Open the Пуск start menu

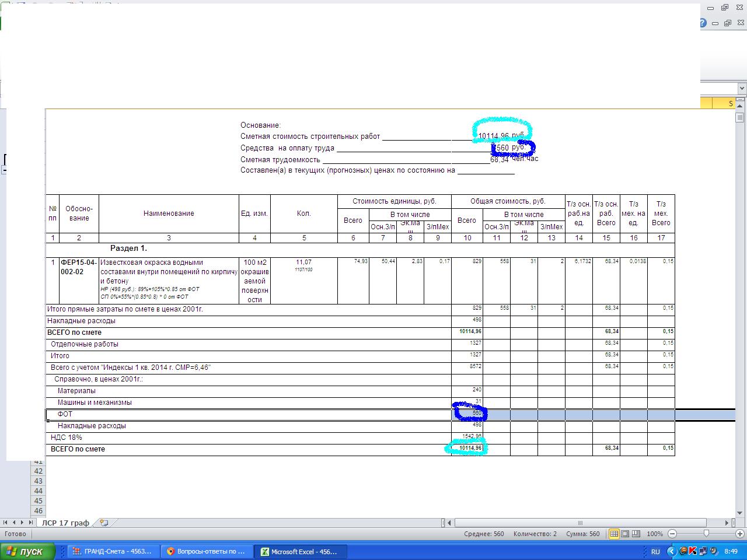tap(28, 551)
